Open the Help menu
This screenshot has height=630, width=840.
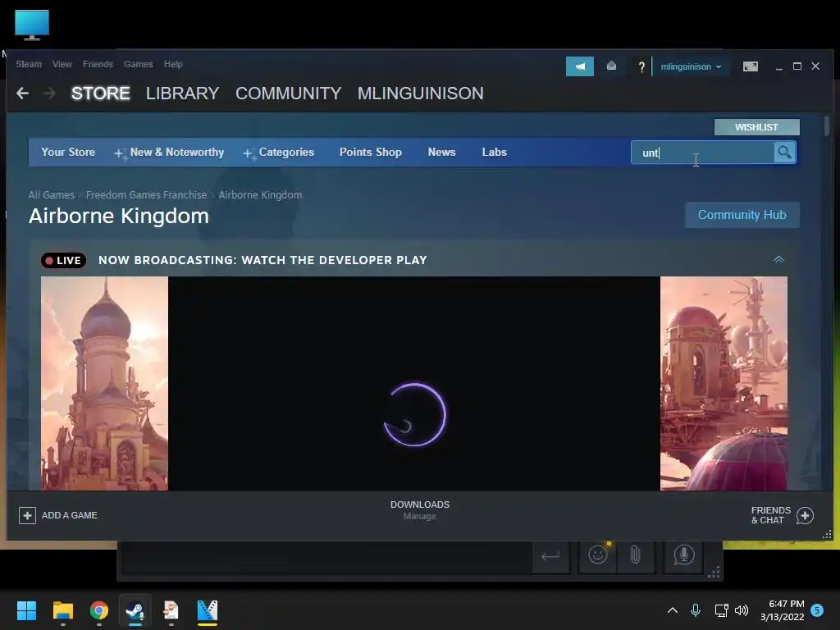[173, 64]
